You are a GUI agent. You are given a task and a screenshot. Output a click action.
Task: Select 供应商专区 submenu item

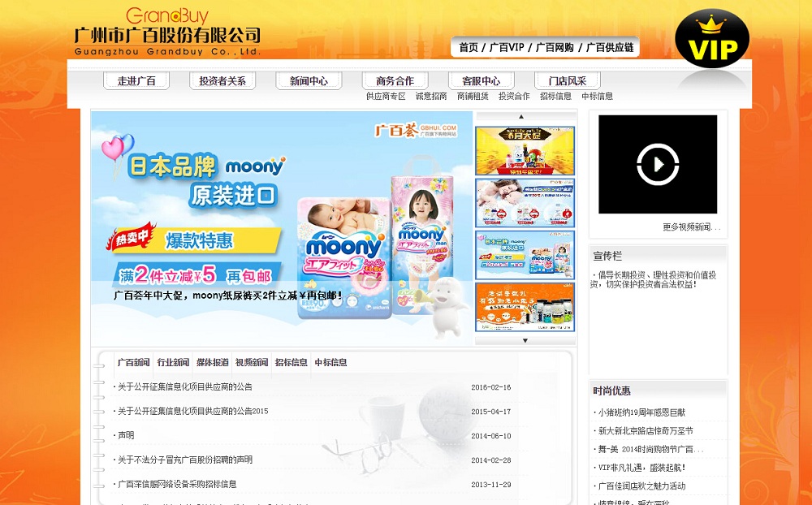click(x=386, y=97)
